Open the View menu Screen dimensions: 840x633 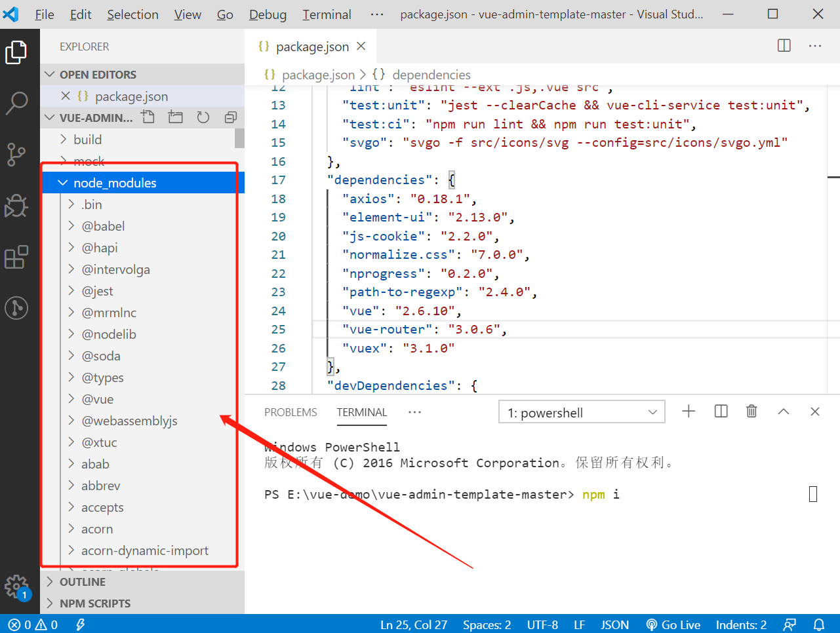pos(188,14)
